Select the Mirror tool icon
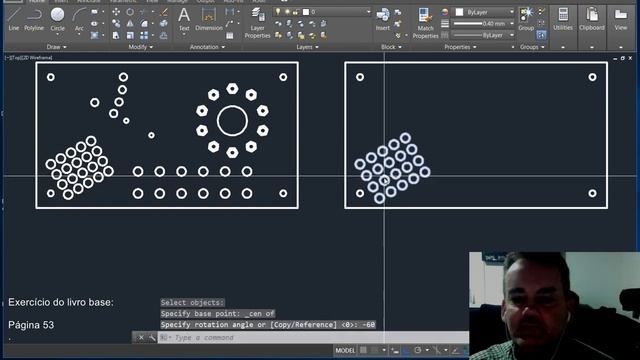The height and width of the screenshot is (360, 640). [130, 24]
